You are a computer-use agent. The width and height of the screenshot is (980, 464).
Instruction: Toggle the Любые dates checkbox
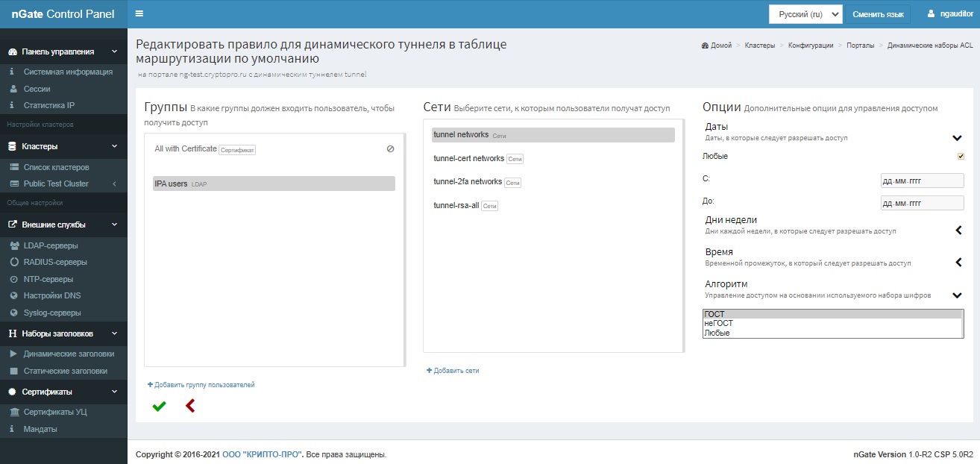tap(961, 157)
